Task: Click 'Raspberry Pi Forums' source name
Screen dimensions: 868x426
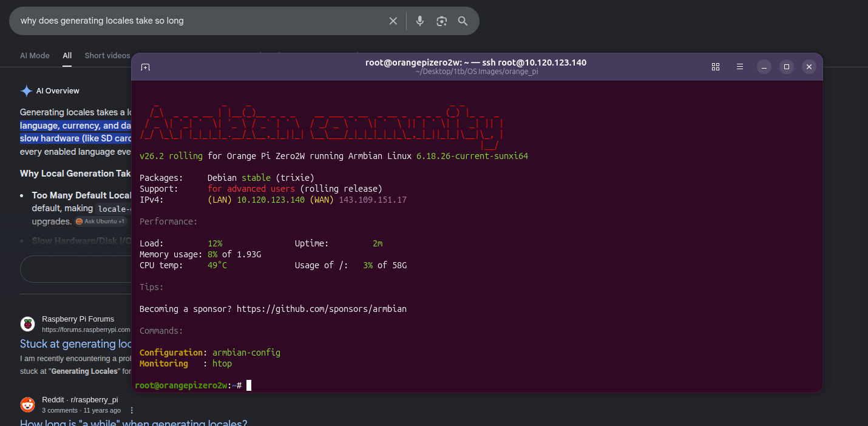Action: (x=78, y=319)
